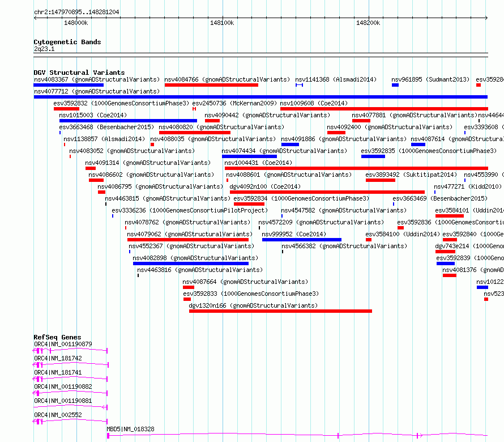Click nsv4463816 variant label
504x442 pixels.
pos(200,270)
